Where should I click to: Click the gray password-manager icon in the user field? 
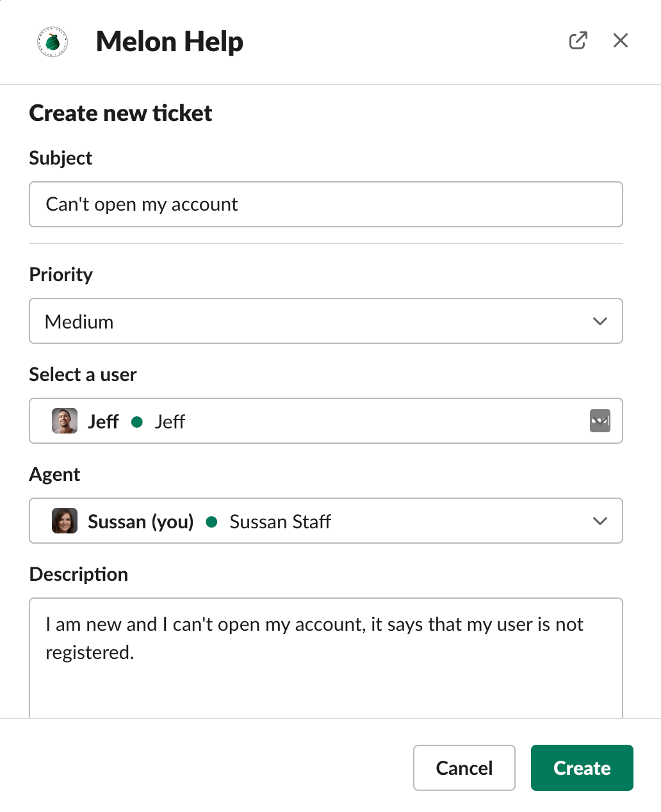click(600, 421)
